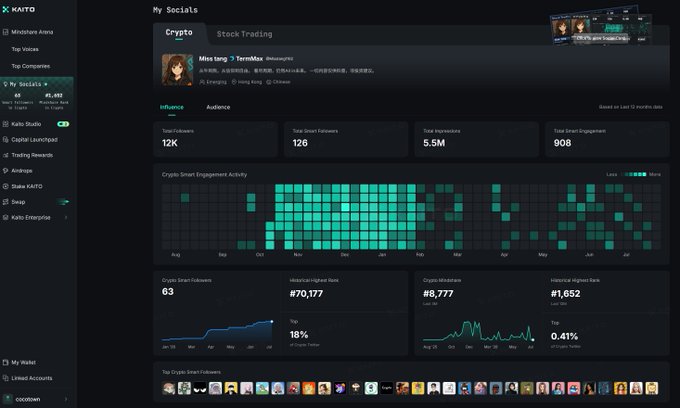Click the green circular coin follower avatar

pos(371,388)
